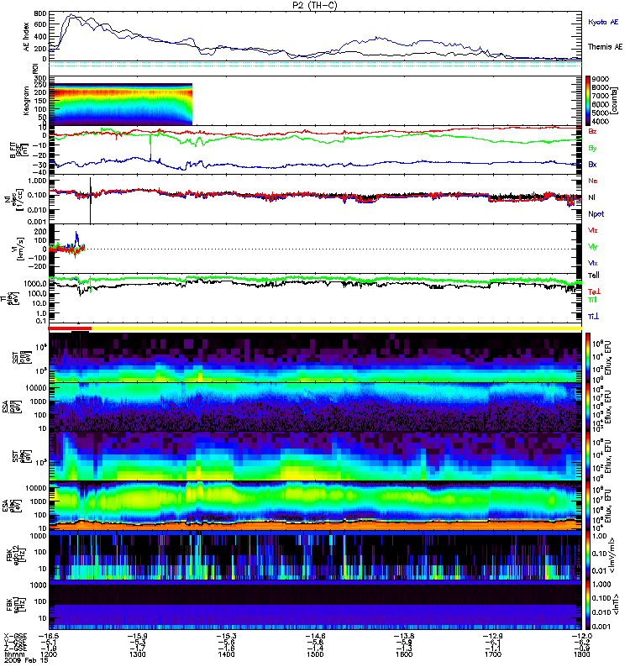This screenshot has height=672, width=630.
Task: Click the time label 1500
Action: (x=315, y=654)
